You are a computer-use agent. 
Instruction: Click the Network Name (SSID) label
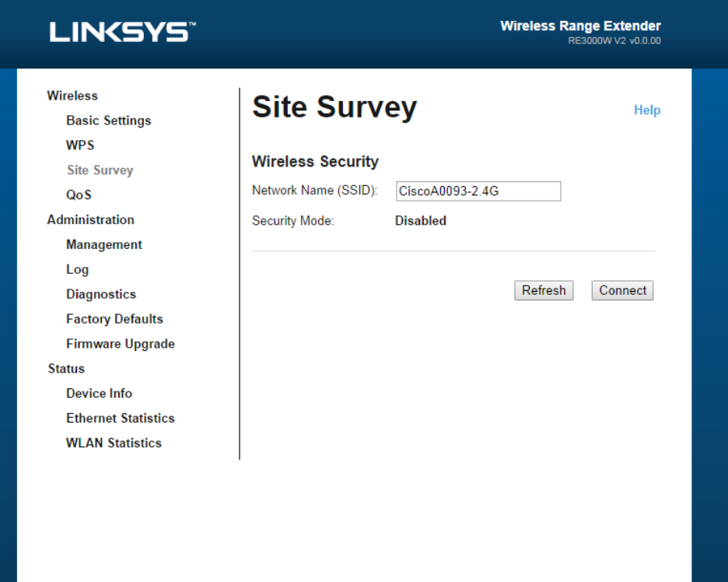click(x=315, y=191)
